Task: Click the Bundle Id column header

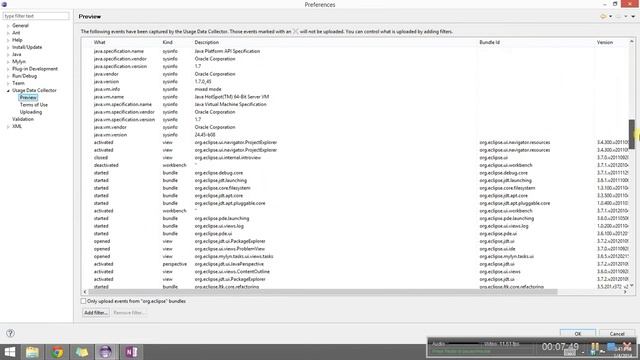Action: (x=489, y=42)
